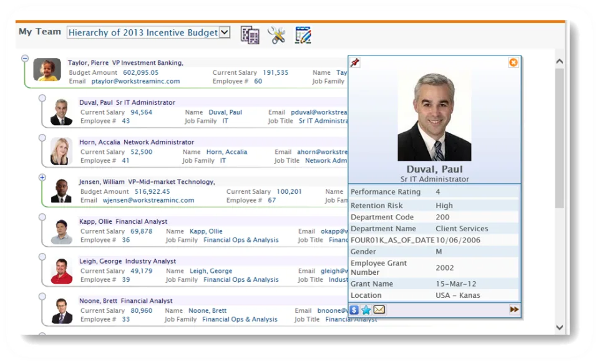Click the envelope email icon in popup
The height and width of the screenshot is (364, 599).
click(379, 309)
